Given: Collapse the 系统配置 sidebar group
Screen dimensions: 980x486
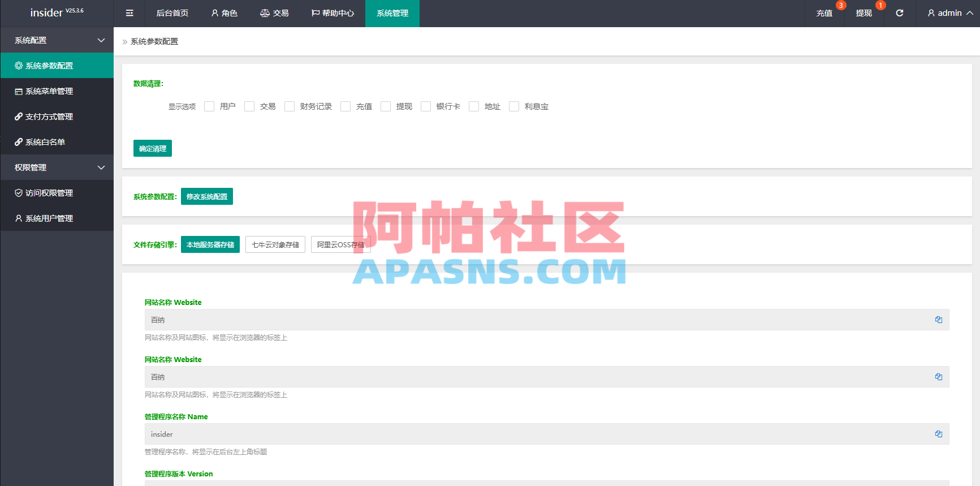Looking at the screenshot, I should point(57,40).
